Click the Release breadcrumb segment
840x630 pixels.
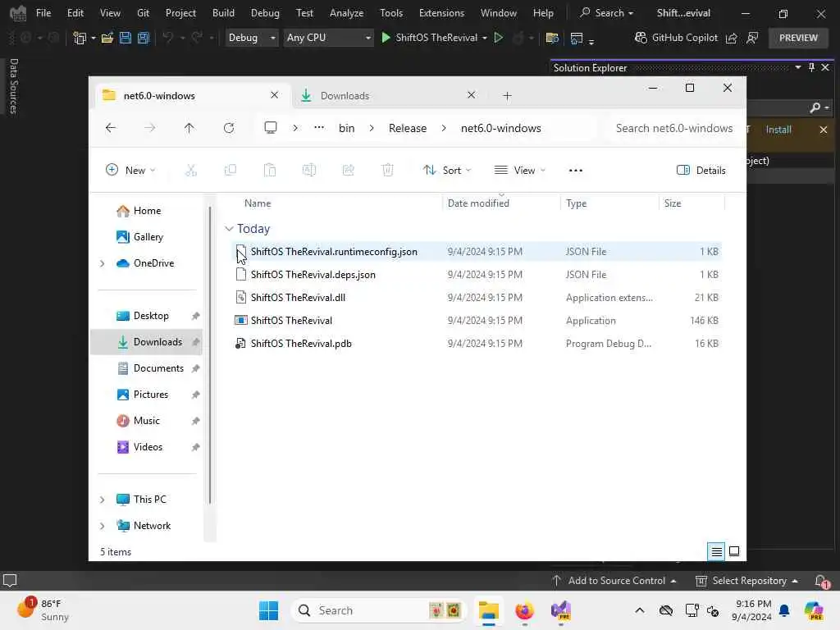coord(408,128)
